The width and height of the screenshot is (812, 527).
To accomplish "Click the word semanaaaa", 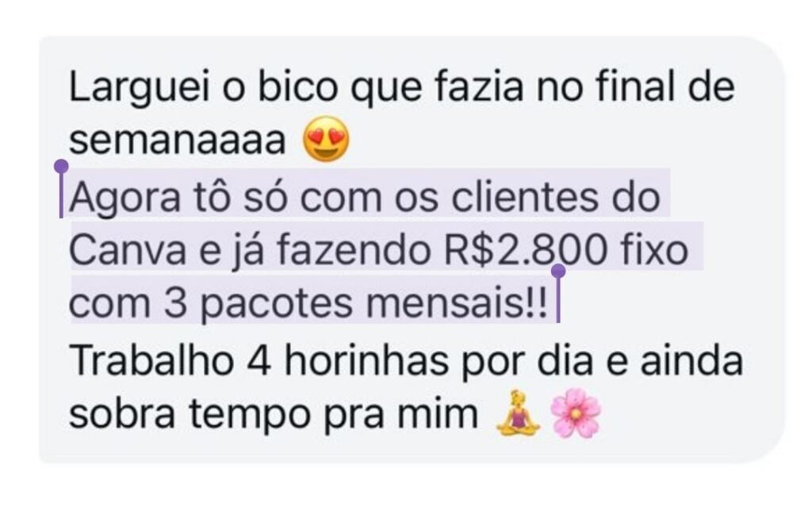I will [177, 140].
